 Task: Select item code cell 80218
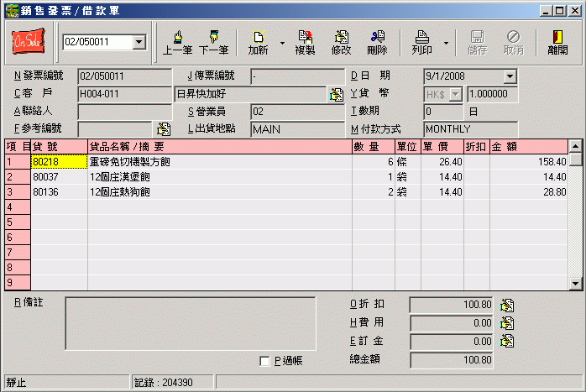[x=59, y=162]
